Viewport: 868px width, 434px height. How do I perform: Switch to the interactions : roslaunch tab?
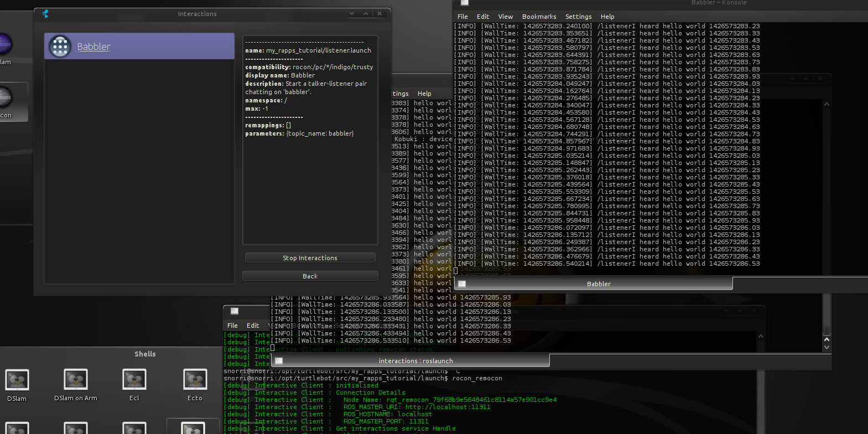415,361
